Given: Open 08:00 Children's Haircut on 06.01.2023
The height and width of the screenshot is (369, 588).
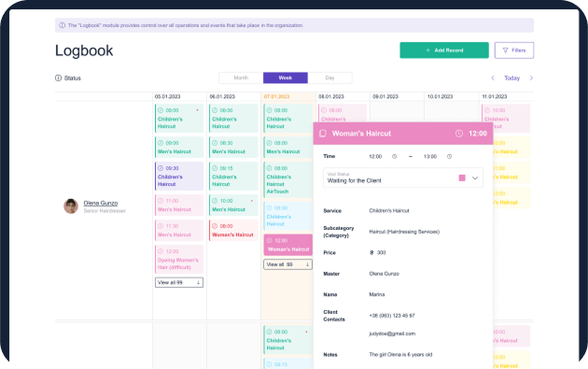Looking at the screenshot, I should tap(233, 119).
